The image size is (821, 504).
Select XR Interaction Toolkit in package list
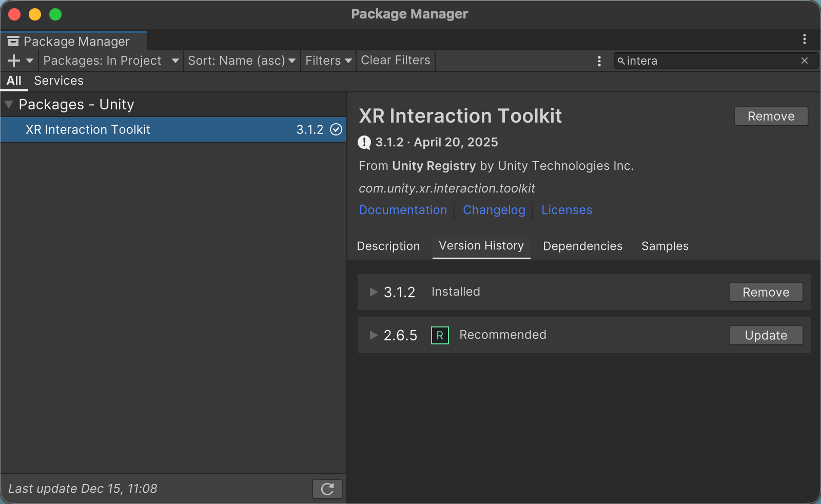(x=154, y=129)
